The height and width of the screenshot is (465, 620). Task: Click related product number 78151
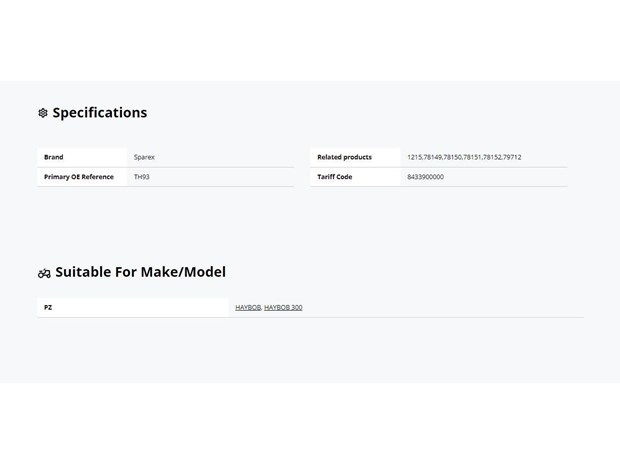pos(472,157)
